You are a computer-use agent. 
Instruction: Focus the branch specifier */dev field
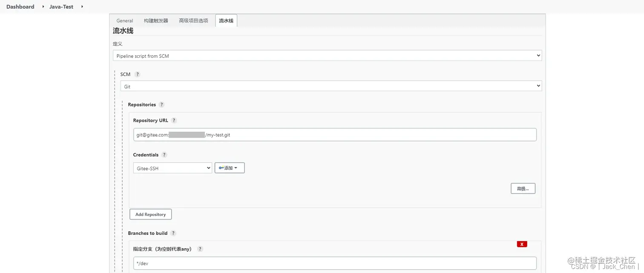click(x=335, y=263)
